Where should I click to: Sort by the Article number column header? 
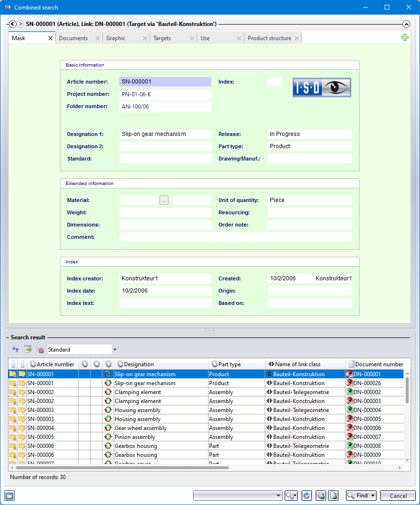52,364
